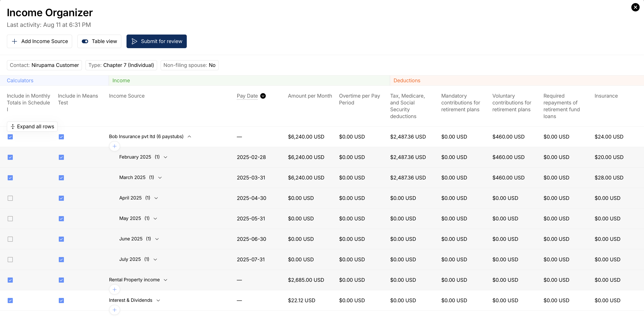Expand the Interest & Dividends row

point(158,300)
